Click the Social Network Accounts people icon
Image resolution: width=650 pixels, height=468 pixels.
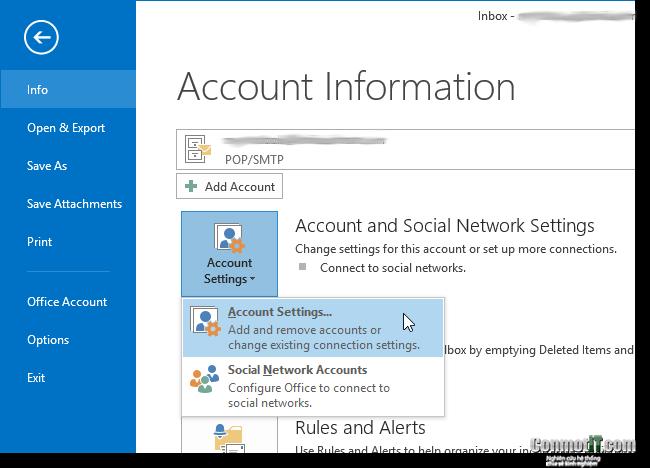(204, 379)
